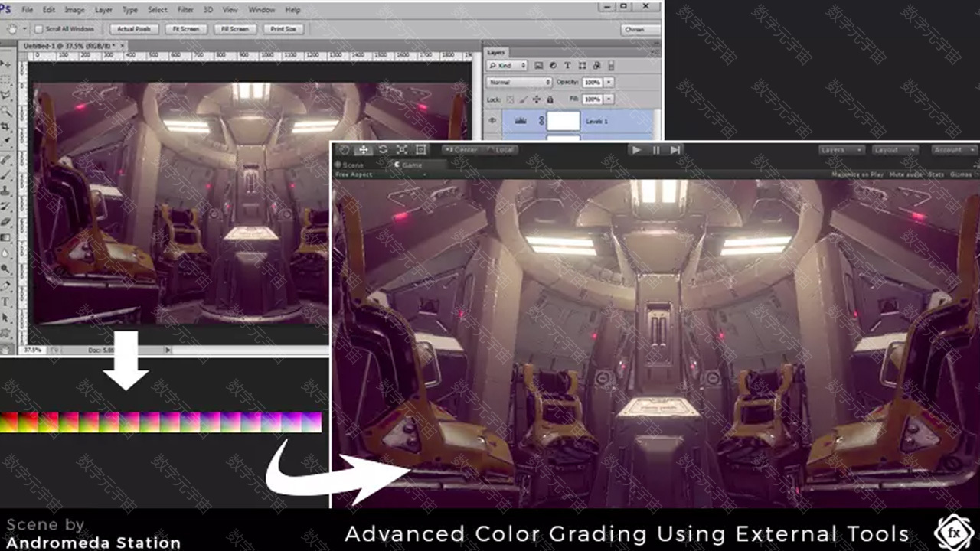Select Unity's Scale transform tool
Viewport: 980px width, 551px height.
tap(402, 150)
